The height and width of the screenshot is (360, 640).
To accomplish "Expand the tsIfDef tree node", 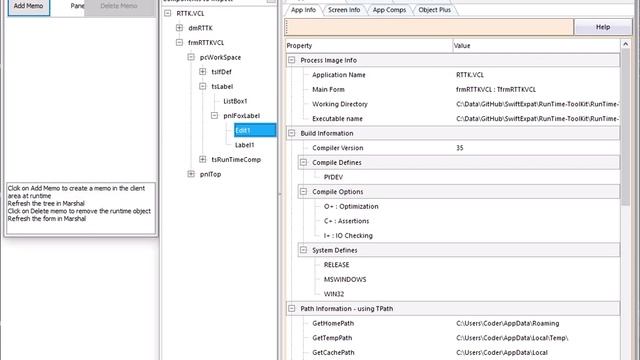I will click(x=203, y=72).
